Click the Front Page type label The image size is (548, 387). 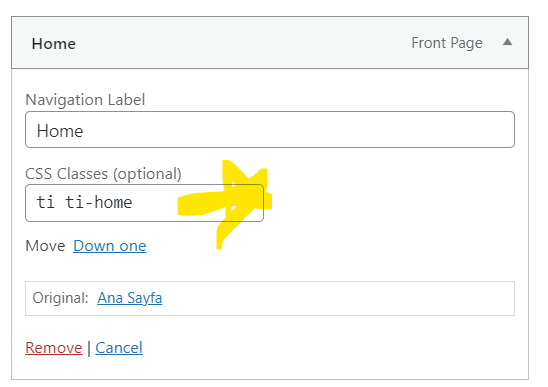point(447,43)
